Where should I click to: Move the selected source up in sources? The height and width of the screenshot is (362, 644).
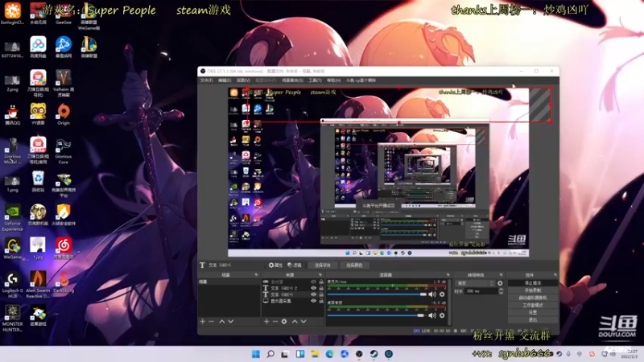click(295, 321)
